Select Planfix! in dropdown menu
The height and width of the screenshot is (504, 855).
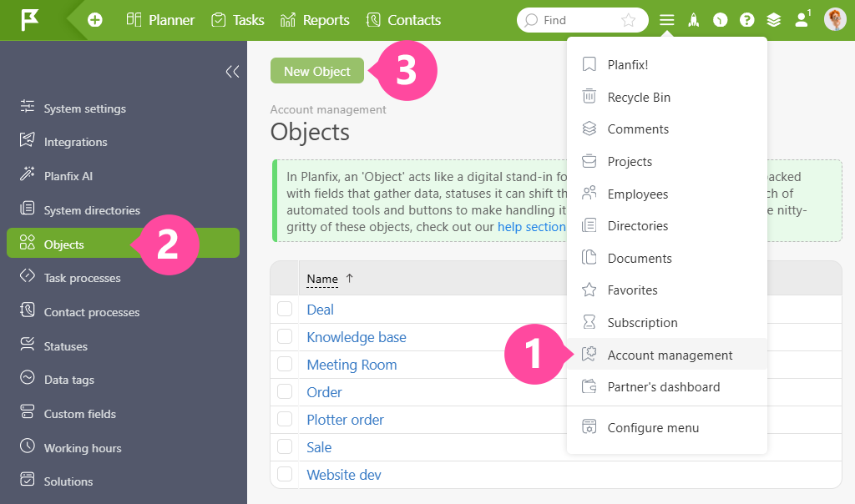point(667,65)
